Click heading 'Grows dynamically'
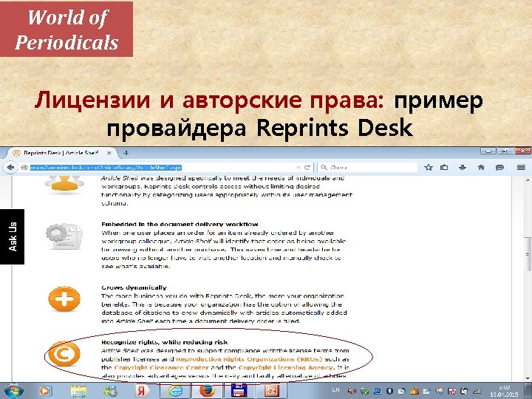Viewport: 532px width, 399px height. click(134, 287)
